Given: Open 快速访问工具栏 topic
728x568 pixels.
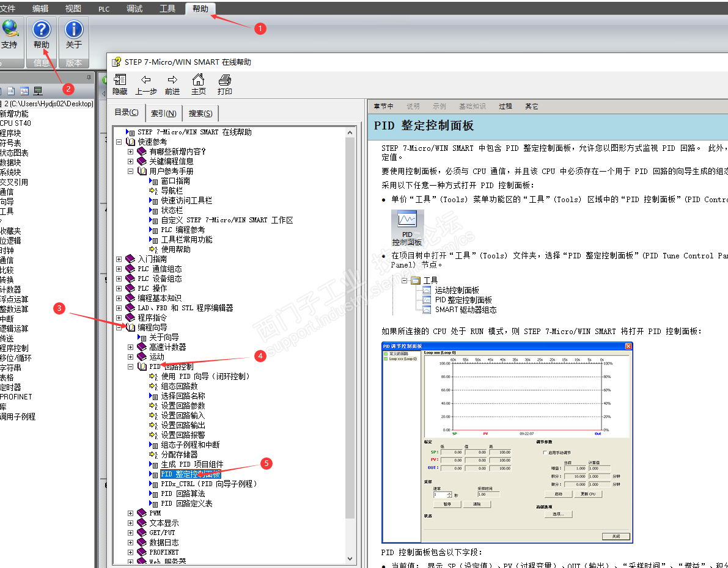Looking at the screenshot, I should (186, 200).
